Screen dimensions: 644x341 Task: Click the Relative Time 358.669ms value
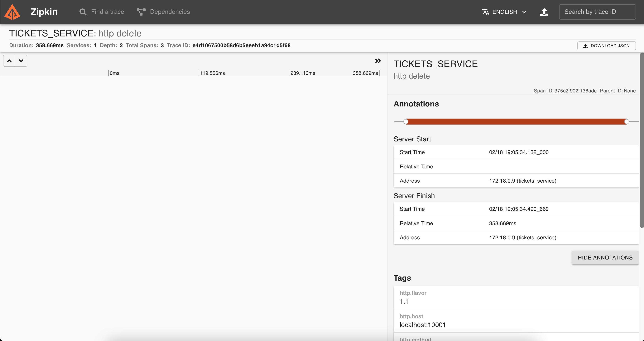[x=502, y=223]
